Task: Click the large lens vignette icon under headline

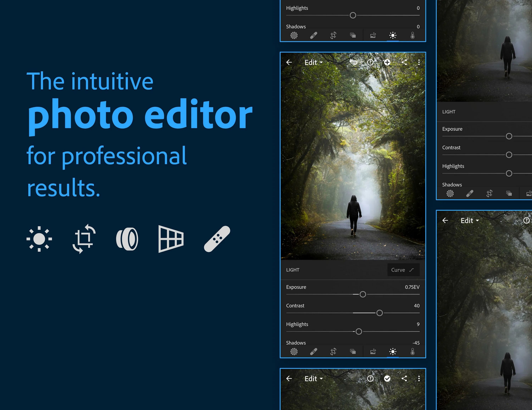Action: tap(127, 239)
